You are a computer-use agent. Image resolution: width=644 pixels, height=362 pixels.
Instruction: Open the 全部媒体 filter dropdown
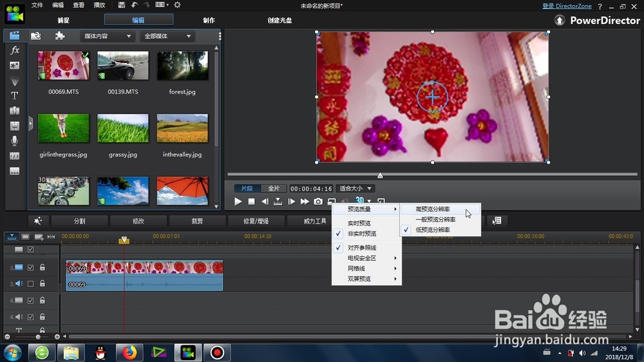click(167, 36)
